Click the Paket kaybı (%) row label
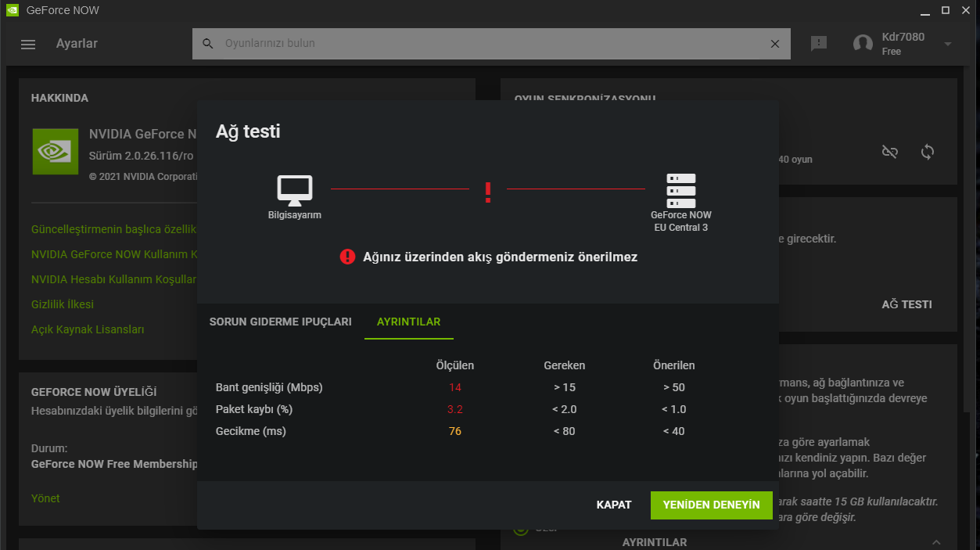Screen dimensions: 980x550 tap(253, 409)
